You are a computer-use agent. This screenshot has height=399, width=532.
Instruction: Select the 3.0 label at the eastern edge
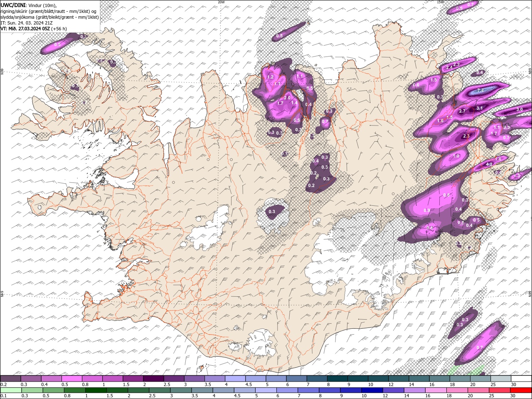click(520, 109)
